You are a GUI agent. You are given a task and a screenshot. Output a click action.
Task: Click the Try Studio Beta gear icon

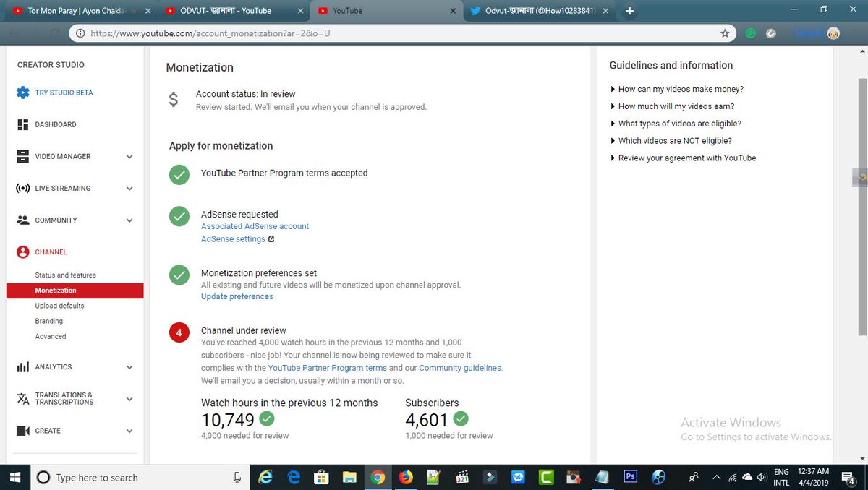tap(22, 93)
